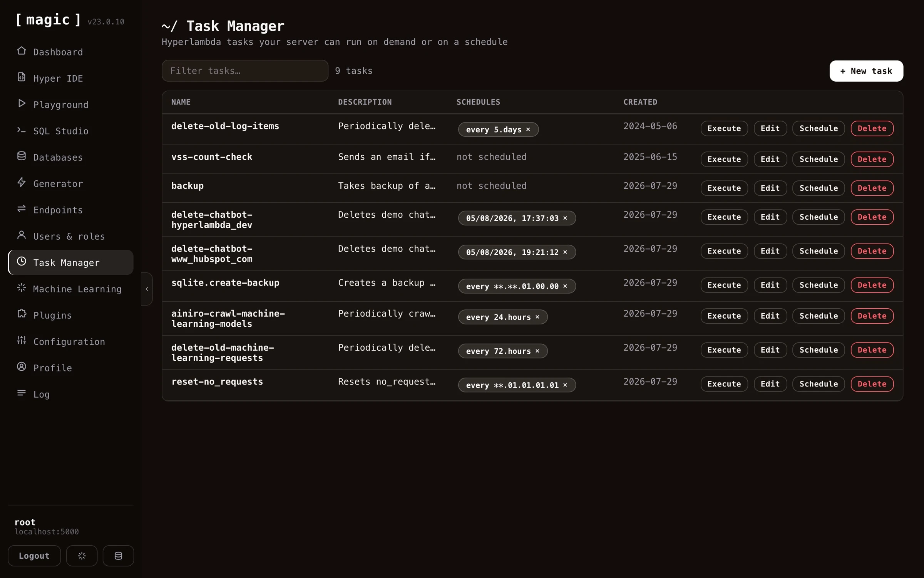Create a task with New task button

coord(866,71)
